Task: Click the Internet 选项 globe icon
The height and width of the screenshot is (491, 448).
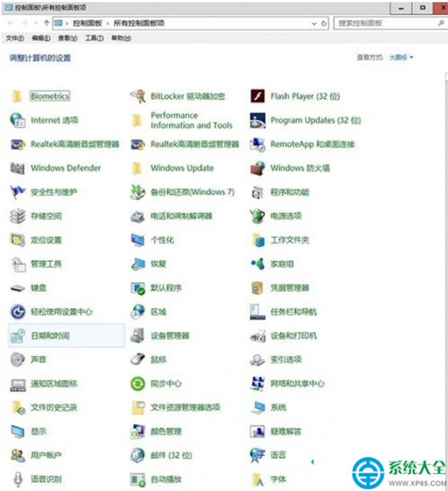Action: click(18, 120)
